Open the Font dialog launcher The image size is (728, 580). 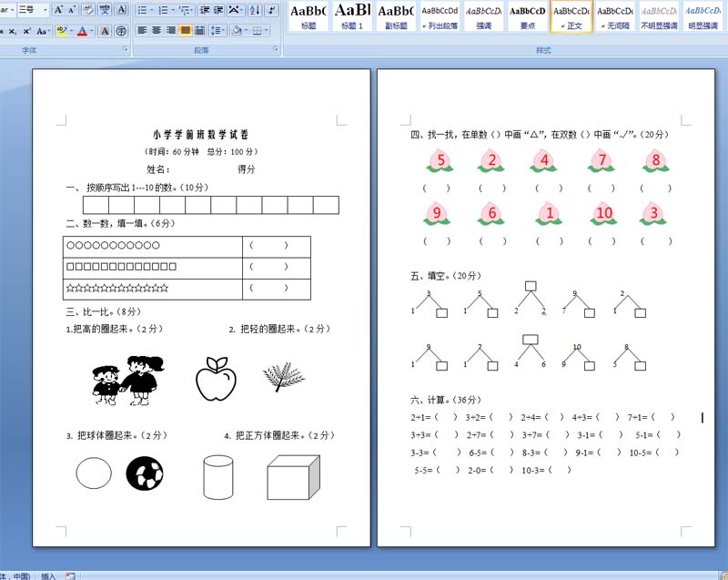click(x=126, y=48)
